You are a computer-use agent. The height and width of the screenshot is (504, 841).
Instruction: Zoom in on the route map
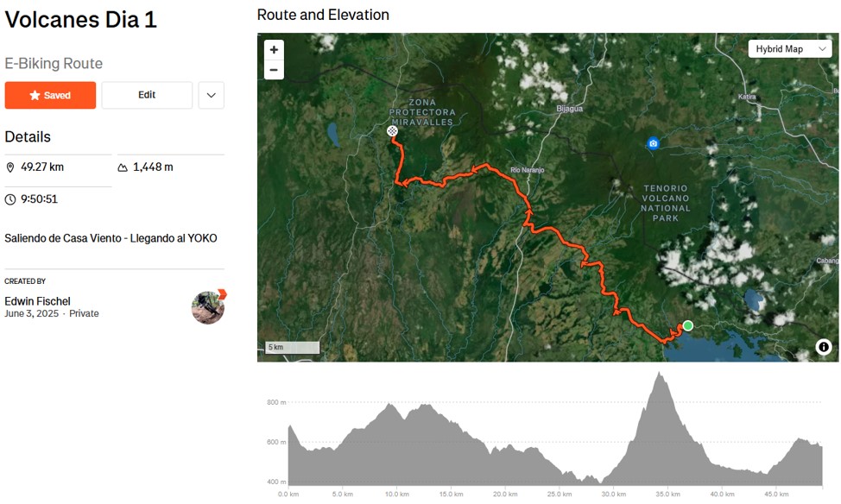(x=274, y=50)
